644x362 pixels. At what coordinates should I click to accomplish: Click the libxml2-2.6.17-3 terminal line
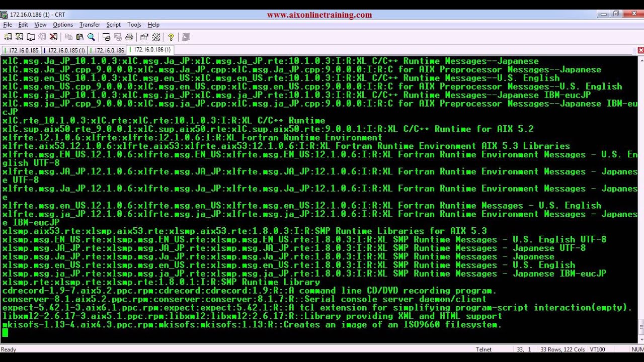pos(252,316)
